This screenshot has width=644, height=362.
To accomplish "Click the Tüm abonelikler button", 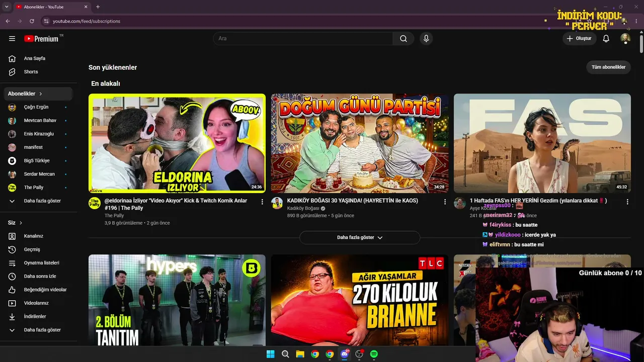I will [608, 67].
